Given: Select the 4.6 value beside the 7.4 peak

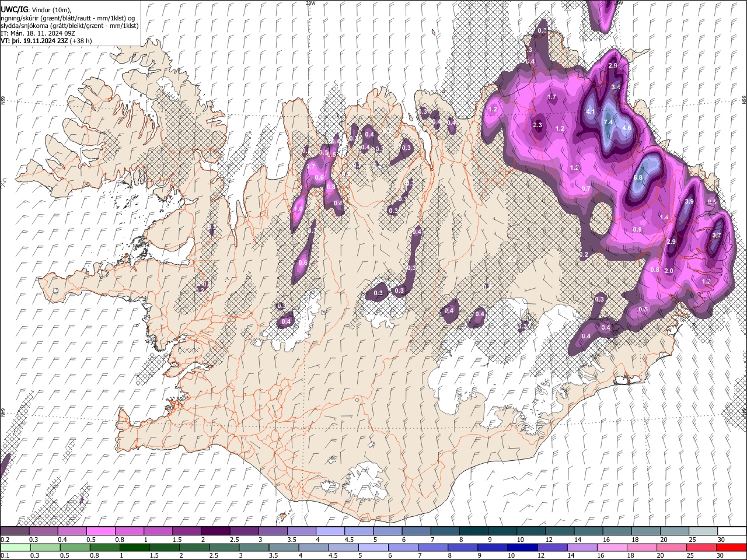Looking at the screenshot, I should tap(627, 128).
